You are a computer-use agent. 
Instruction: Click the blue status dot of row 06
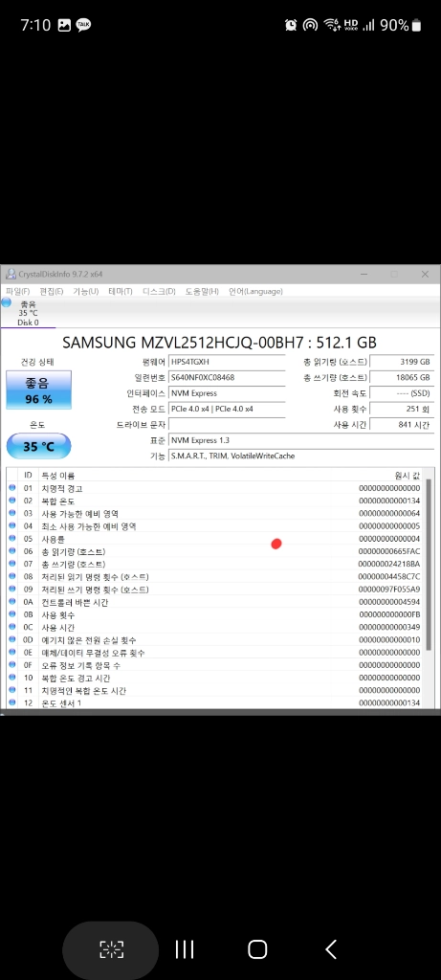point(12,551)
